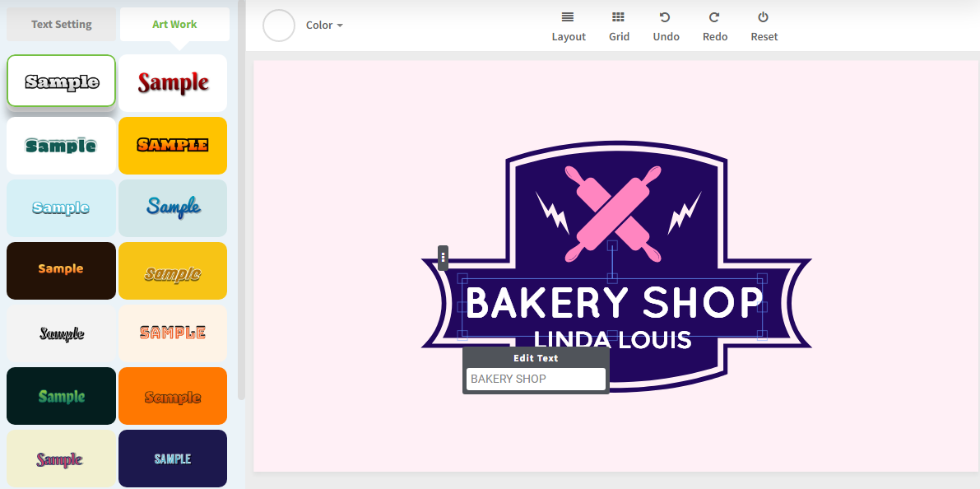Open the Color dropdown

pos(324,25)
